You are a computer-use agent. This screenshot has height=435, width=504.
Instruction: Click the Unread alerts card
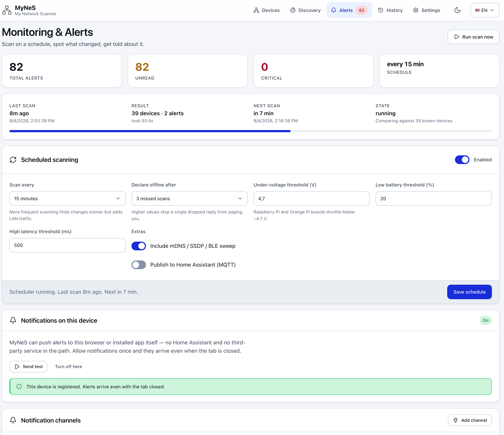pos(188,71)
